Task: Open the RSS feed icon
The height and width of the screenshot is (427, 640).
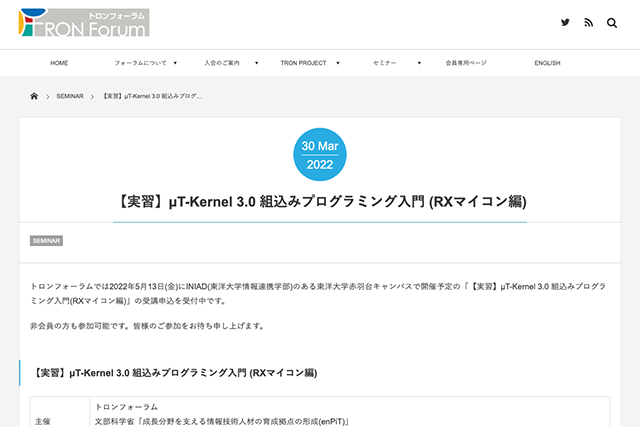Action: click(588, 22)
